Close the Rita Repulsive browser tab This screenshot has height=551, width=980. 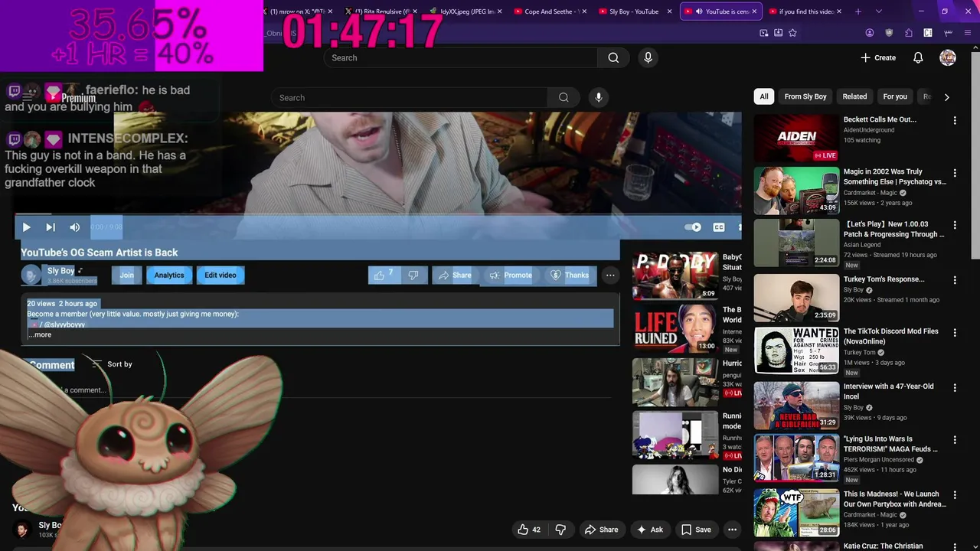pos(414,11)
